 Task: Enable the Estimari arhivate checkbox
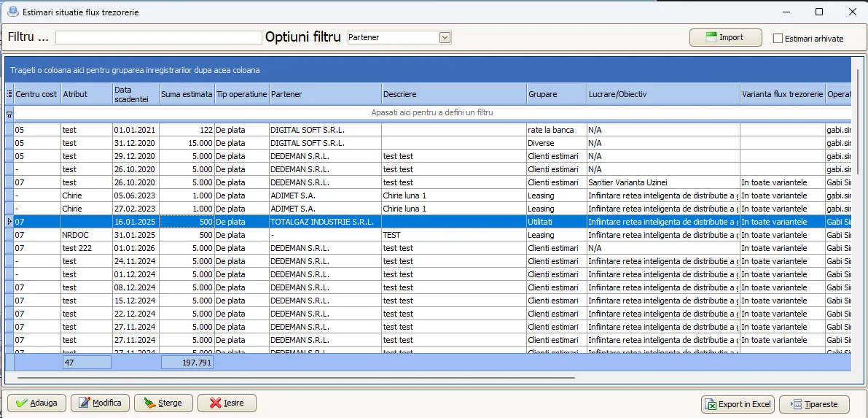[778, 38]
